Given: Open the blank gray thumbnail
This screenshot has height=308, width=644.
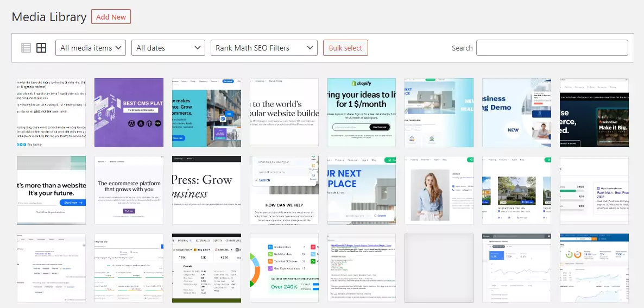Looking at the screenshot, I should tap(439, 268).
